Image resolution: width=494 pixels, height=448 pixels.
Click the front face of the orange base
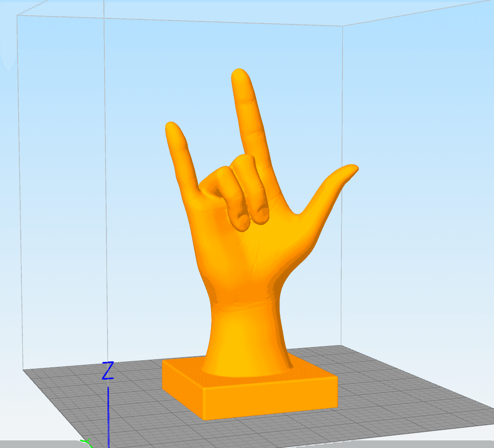(x=270, y=398)
